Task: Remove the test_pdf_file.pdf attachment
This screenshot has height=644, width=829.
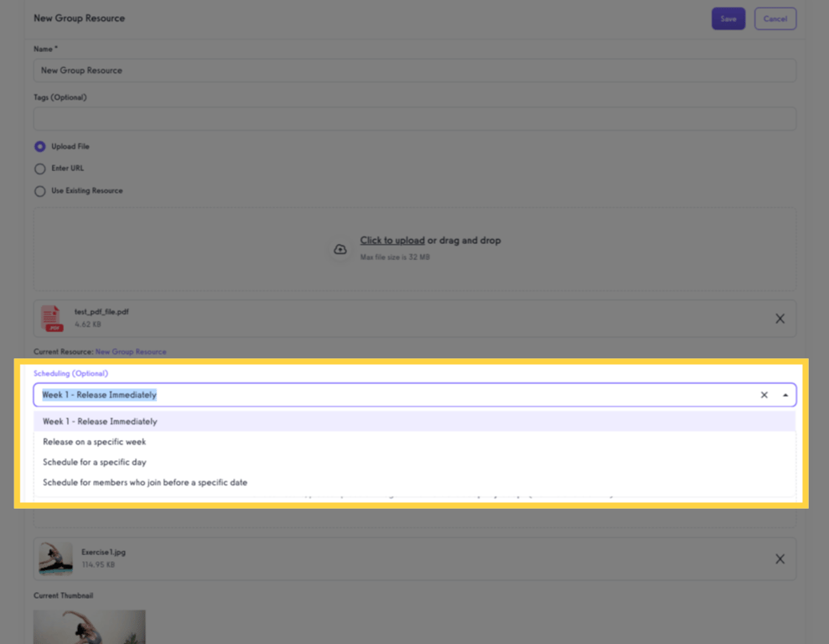Action: 780,318
